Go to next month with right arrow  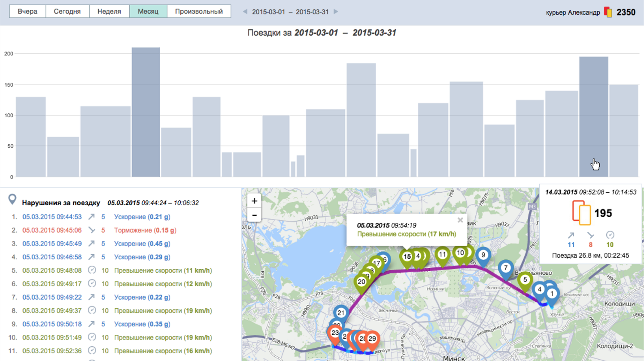[x=336, y=12]
